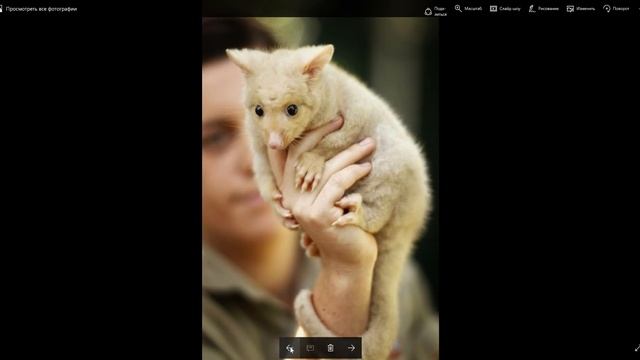Image resolution: width=640 pixels, height=360 pixels.
Task: Click the trash icon to delete photo
Action: [331, 348]
